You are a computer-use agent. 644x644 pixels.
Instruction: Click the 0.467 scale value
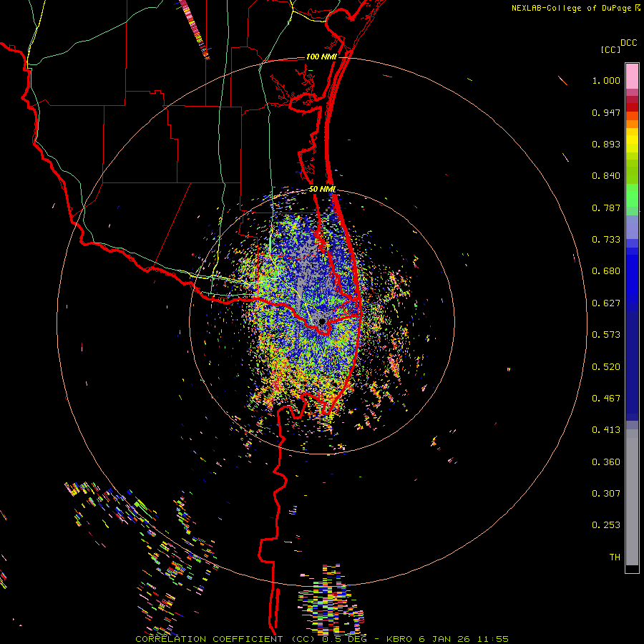pos(606,399)
